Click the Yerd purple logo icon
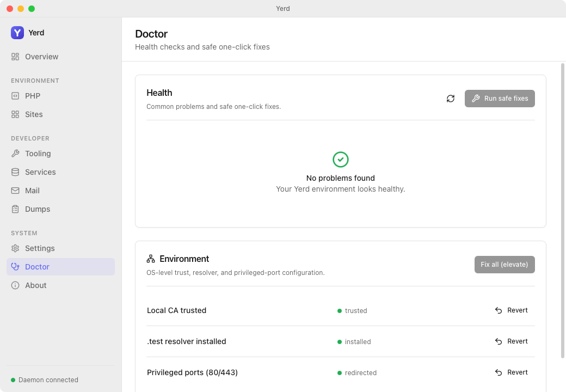The image size is (566, 392). (17, 33)
